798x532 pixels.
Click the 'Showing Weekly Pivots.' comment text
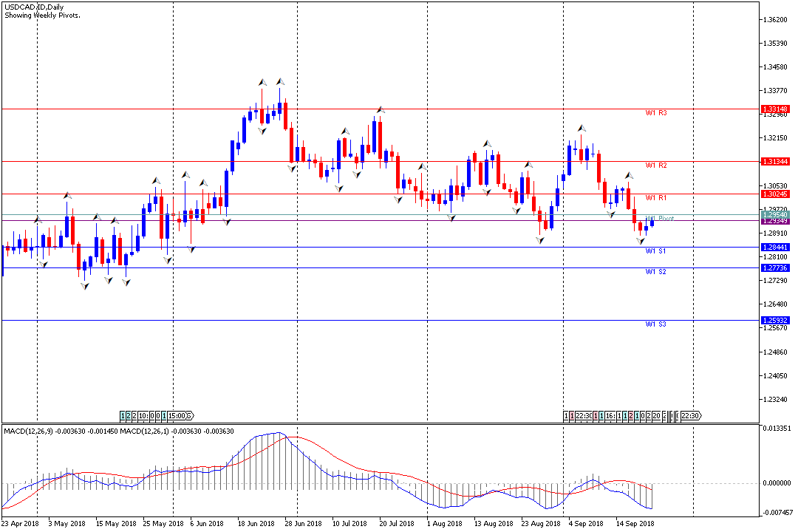coord(42,16)
